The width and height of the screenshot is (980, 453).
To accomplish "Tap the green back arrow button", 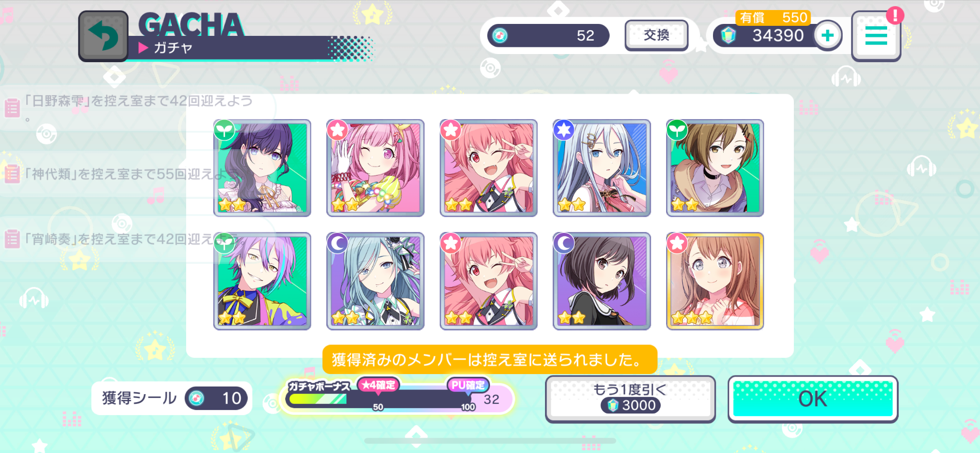I will 103,36.
